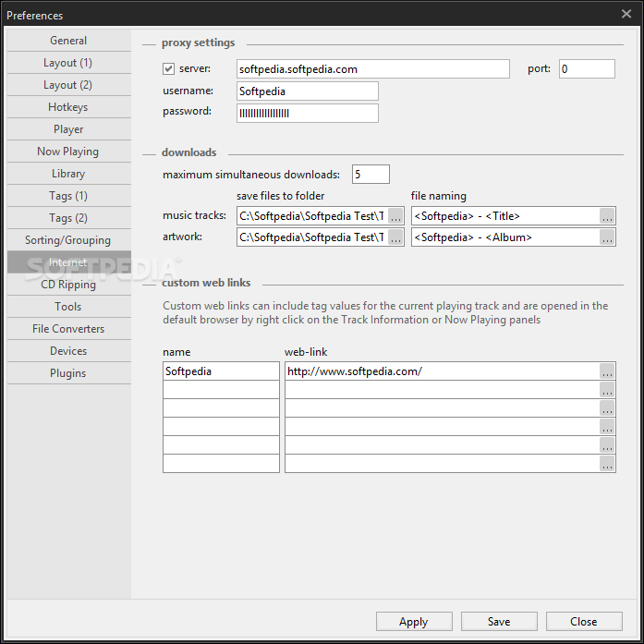Click the Apply button
This screenshot has height=644, width=644.
click(x=414, y=622)
